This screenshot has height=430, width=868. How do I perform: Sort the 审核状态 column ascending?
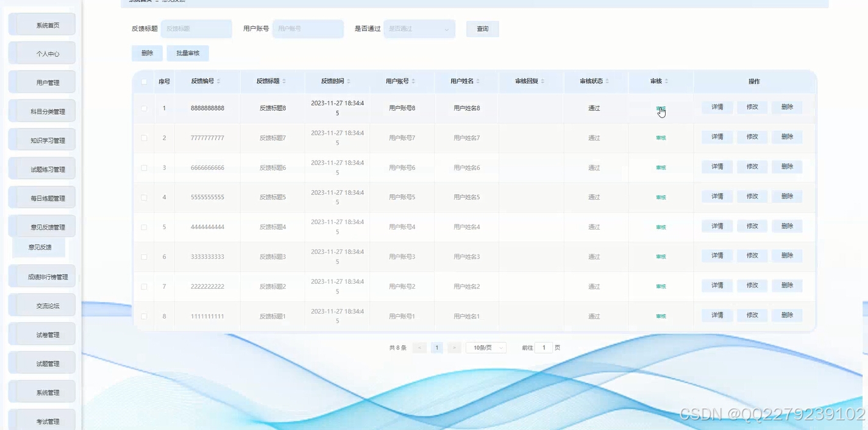[607, 81]
